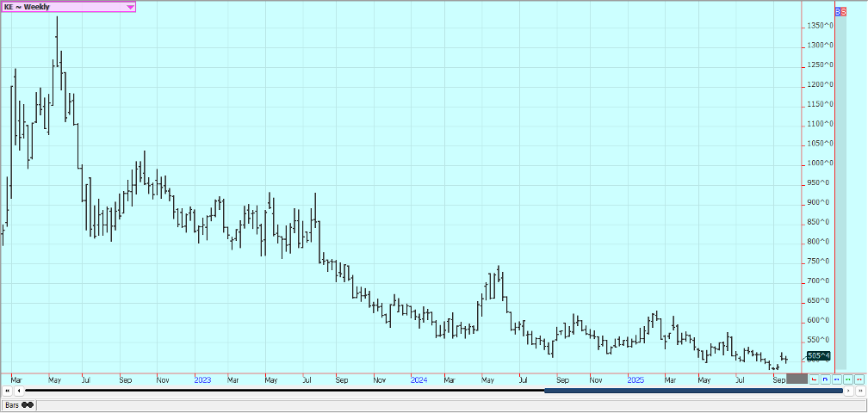Click the red step-line icon below price axis
Image resolution: width=868 pixels, height=413 pixels.
pyautogui.click(x=814, y=379)
